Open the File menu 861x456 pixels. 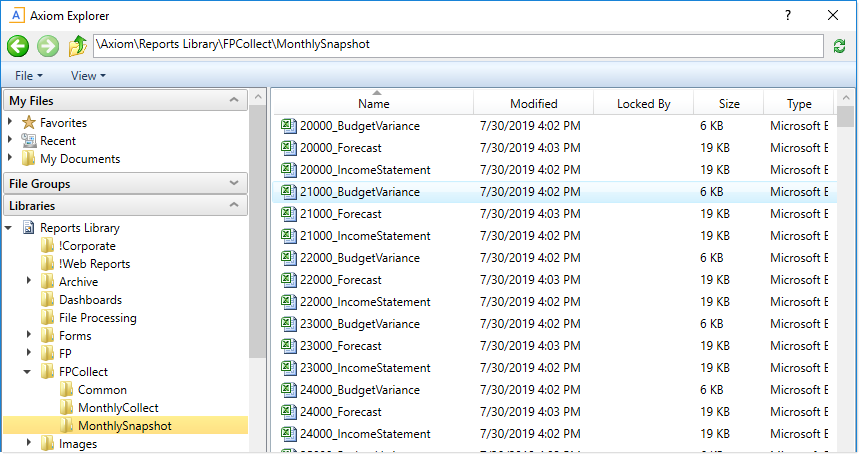coord(28,76)
